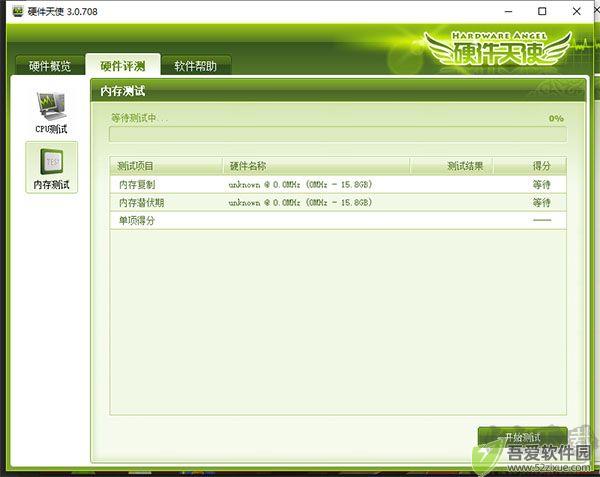Start the test with 开始测试 button
The image size is (600, 477).
(x=522, y=437)
